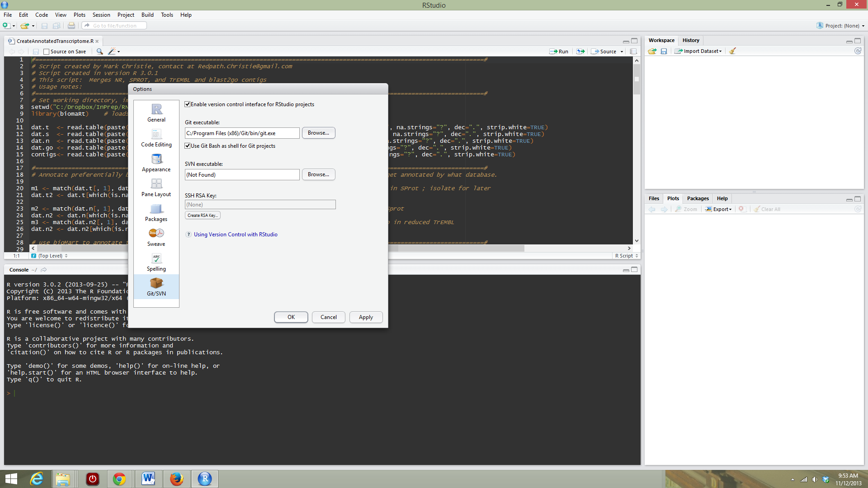
Task: Expand the Source button dropdown arrow
Action: pyautogui.click(x=622, y=52)
